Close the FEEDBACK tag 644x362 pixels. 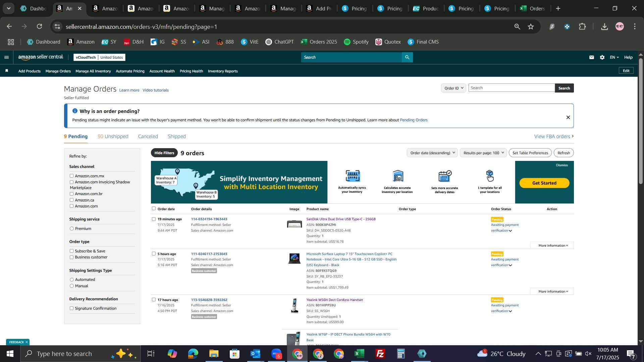(x=26, y=342)
